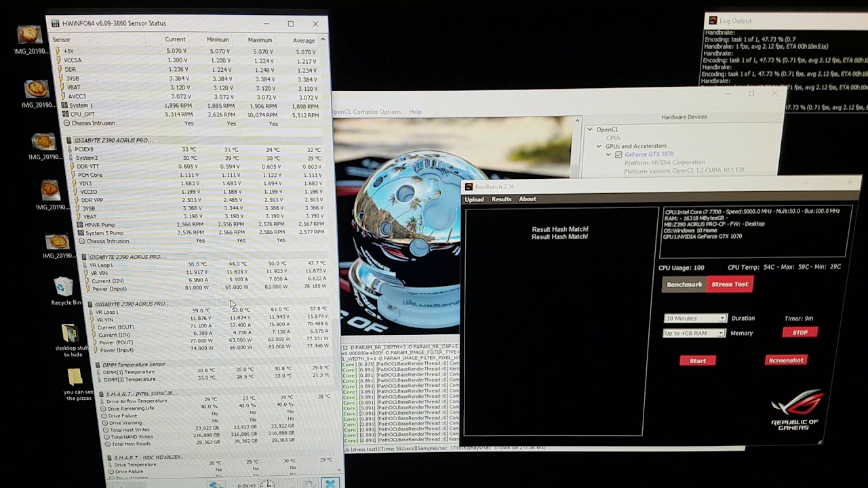Open the Help menu in LuxMark

(415, 112)
